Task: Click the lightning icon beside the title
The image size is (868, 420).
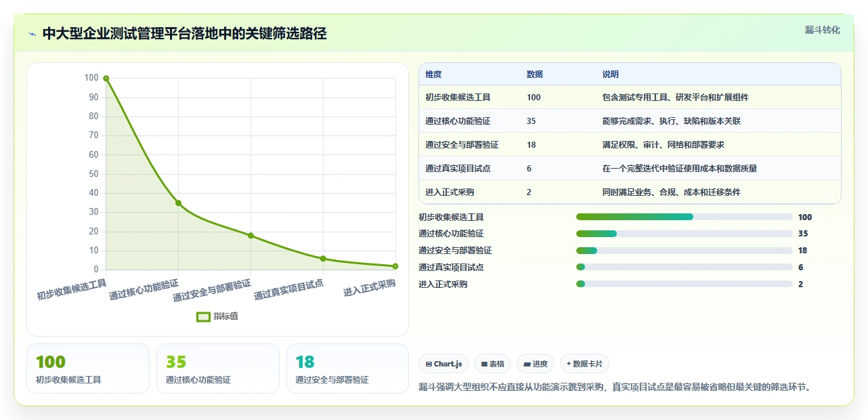Action: click(32, 33)
